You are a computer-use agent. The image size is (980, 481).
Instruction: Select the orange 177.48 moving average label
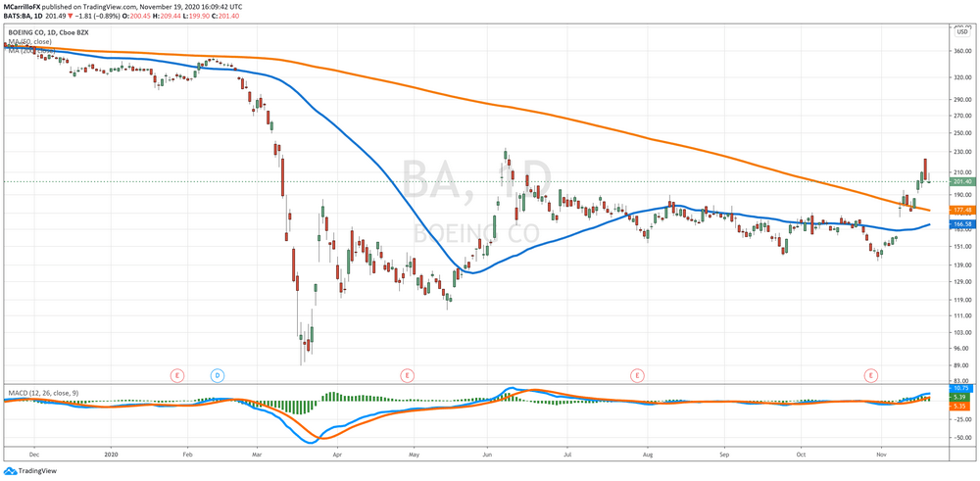962,211
